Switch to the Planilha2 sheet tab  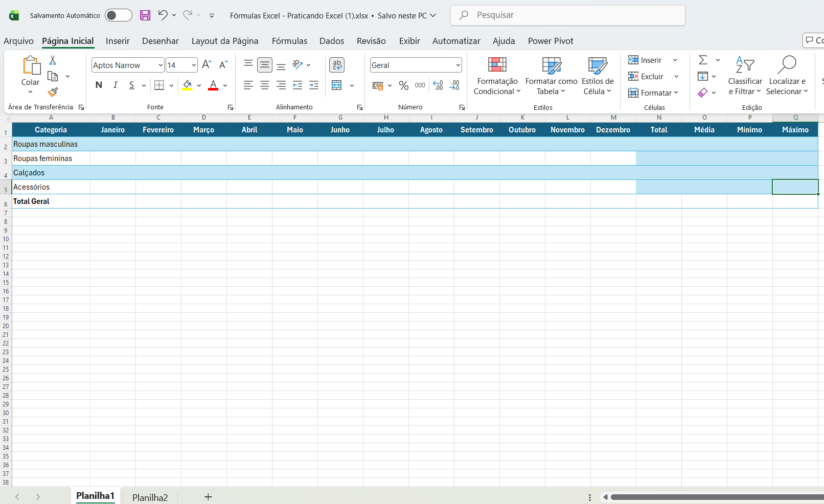tap(150, 497)
